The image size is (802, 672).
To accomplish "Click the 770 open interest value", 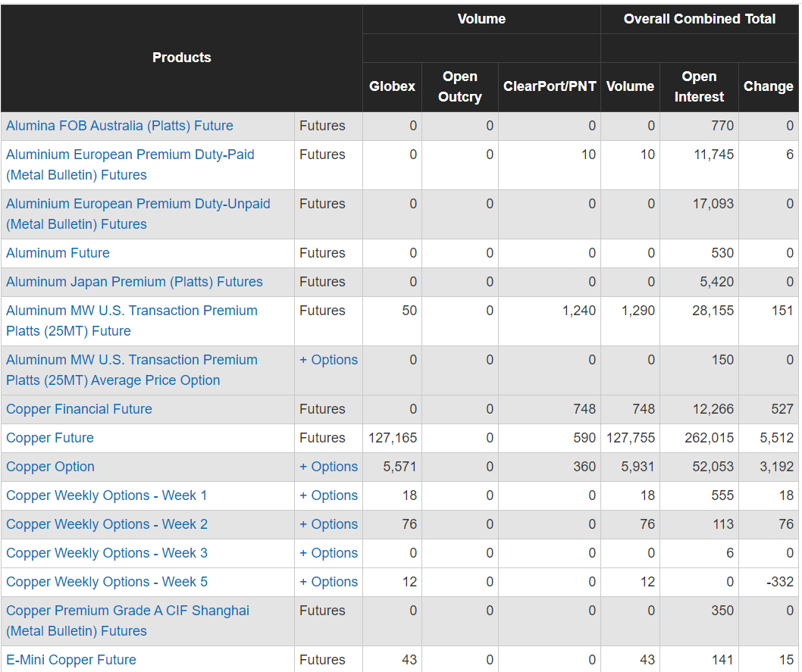I will (x=722, y=126).
